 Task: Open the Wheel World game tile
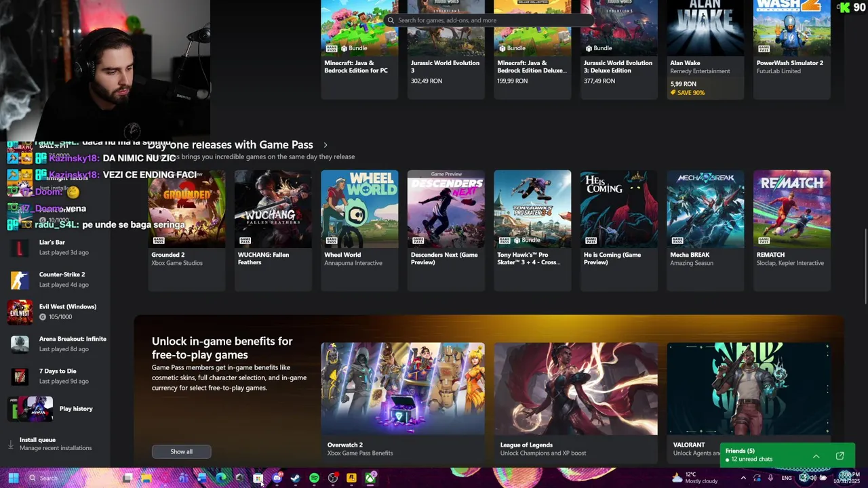(x=359, y=230)
